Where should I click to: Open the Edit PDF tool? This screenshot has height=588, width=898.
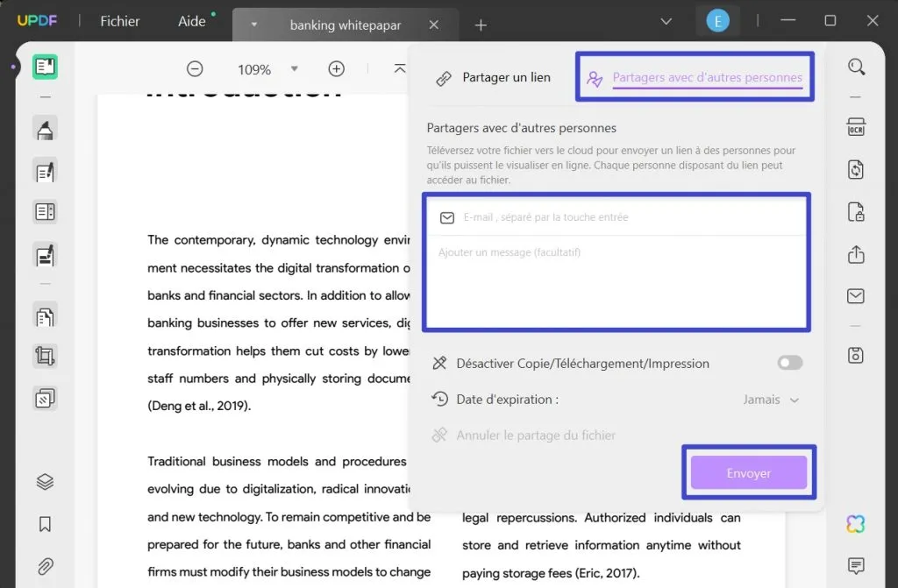pyautogui.click(x=45, y=171)
